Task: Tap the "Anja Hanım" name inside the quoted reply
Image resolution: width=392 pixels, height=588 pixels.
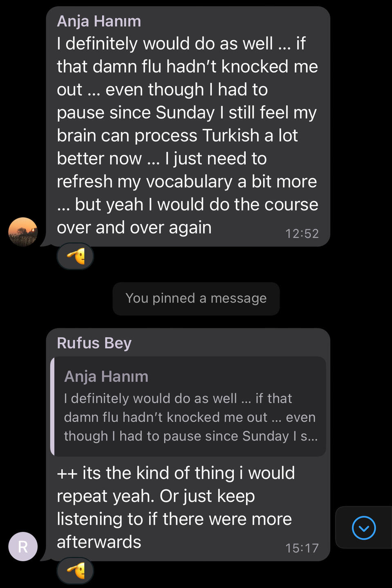Action: click(106, 376)
